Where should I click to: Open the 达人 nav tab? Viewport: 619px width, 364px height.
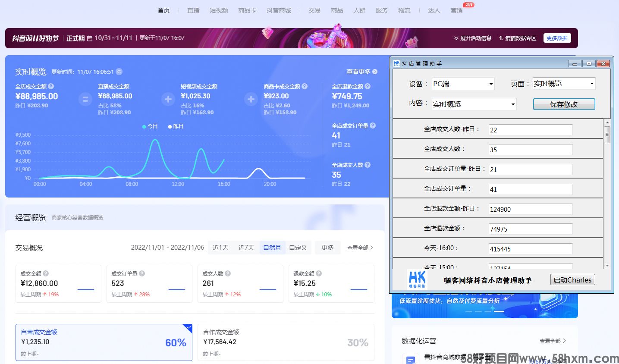tap(434, 10)
